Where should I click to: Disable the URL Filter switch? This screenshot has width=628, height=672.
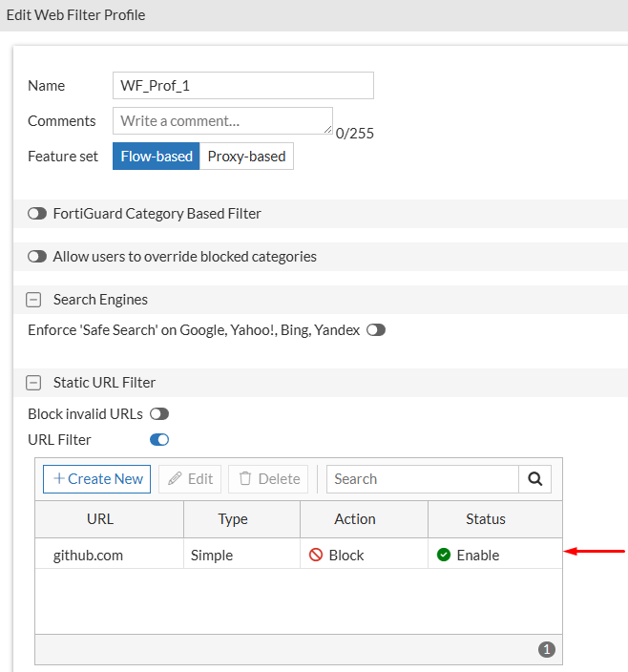tap(159, 440)
